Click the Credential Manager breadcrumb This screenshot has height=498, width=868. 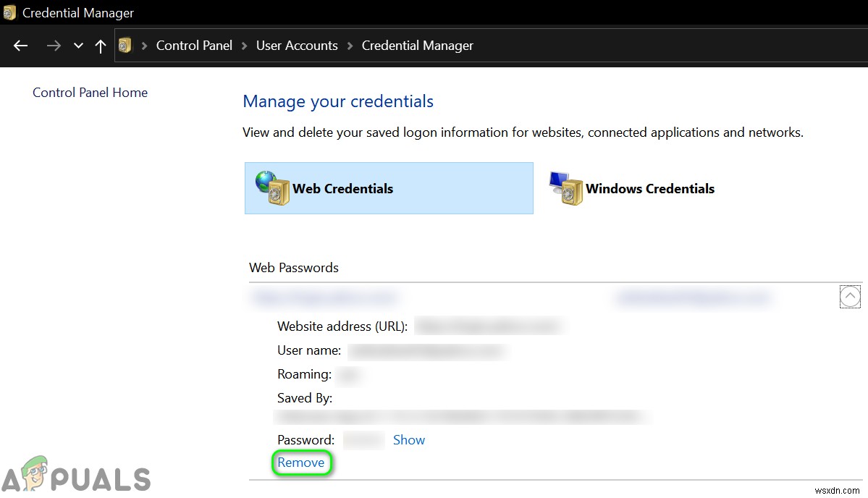[417, 46]
